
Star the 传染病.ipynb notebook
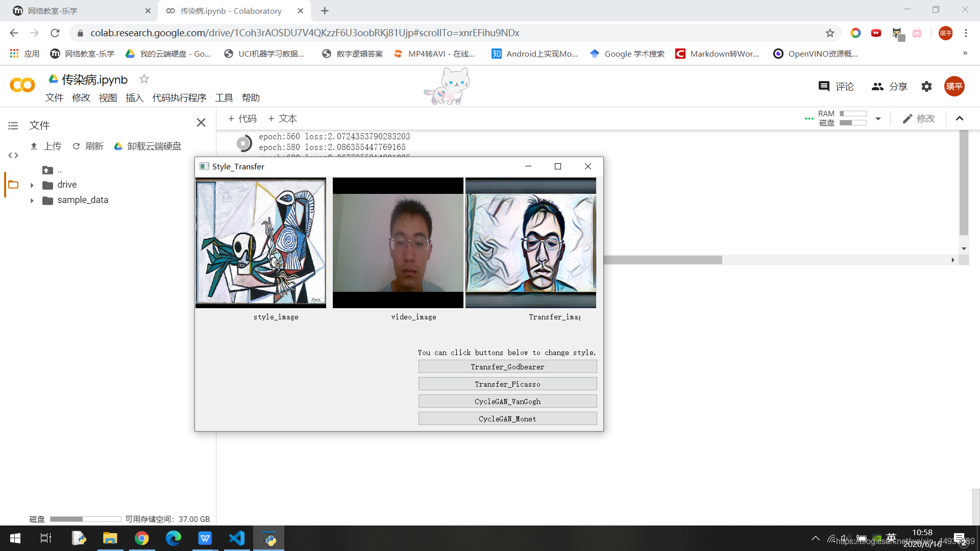click(x=144, y=79)
